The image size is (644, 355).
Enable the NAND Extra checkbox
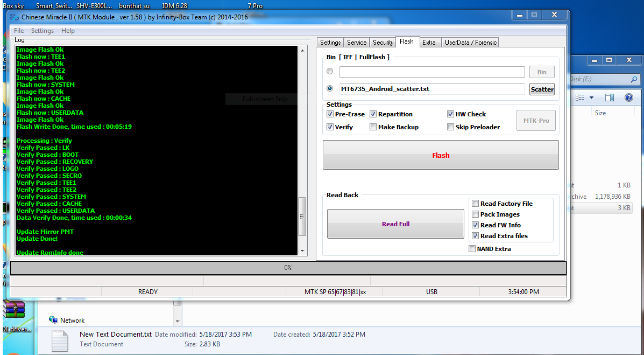472,248
